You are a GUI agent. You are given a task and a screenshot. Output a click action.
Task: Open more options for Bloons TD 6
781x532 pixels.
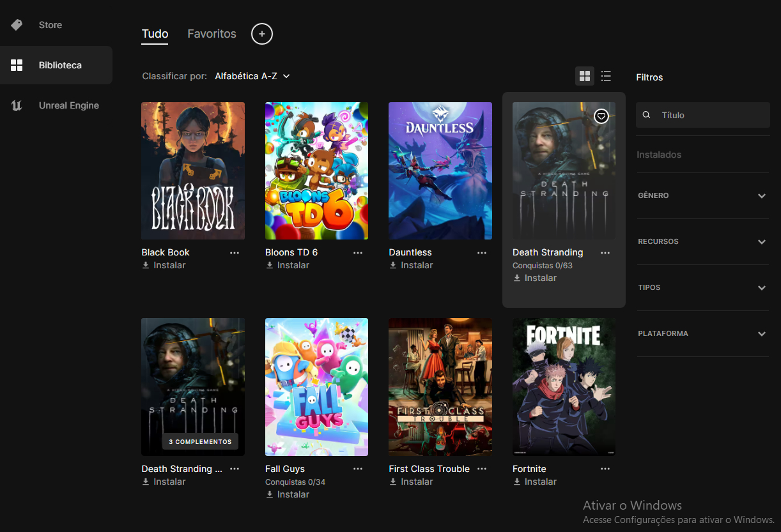358,253
